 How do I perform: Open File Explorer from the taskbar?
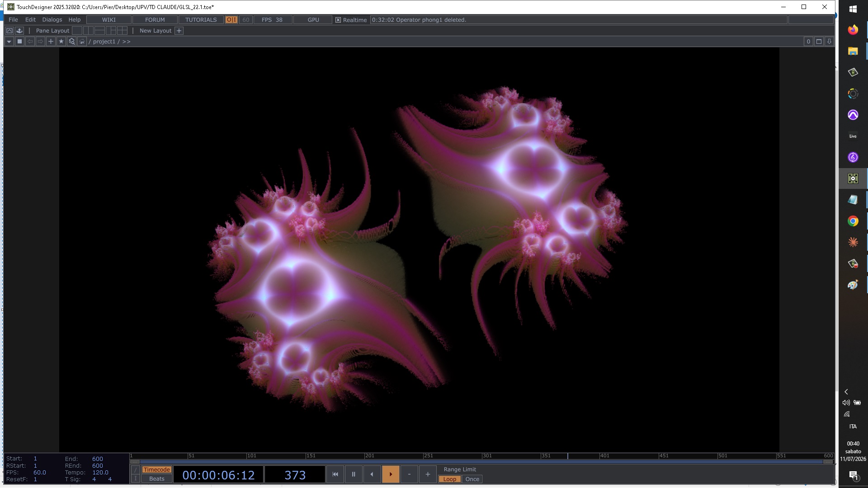point(853,51)
